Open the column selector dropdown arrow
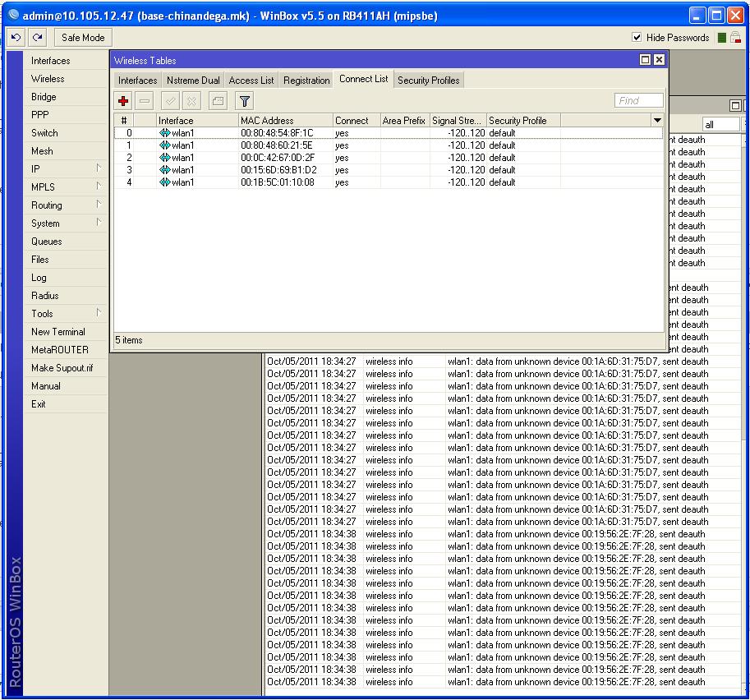 tap(657, 120)
